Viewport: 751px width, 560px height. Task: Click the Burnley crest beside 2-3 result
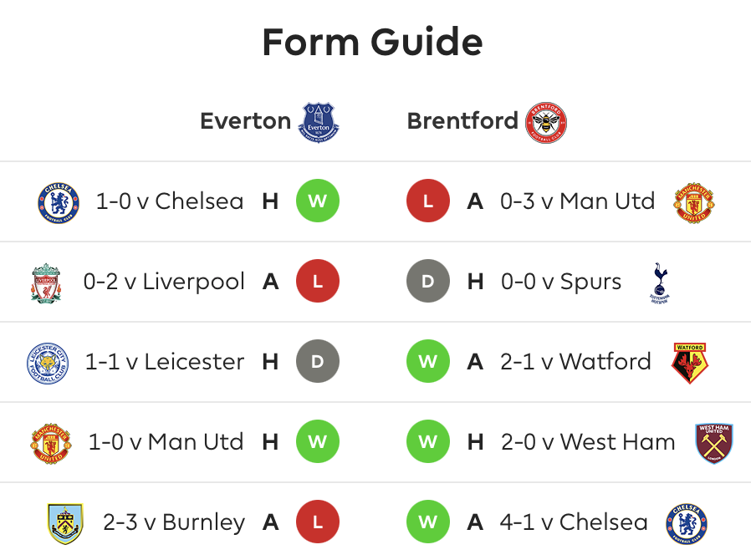tap(65, 523)
